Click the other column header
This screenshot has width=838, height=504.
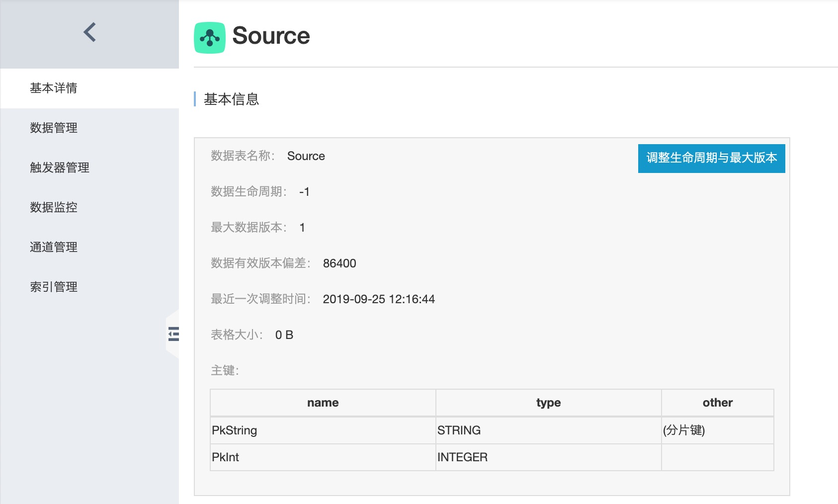point(718,403)
